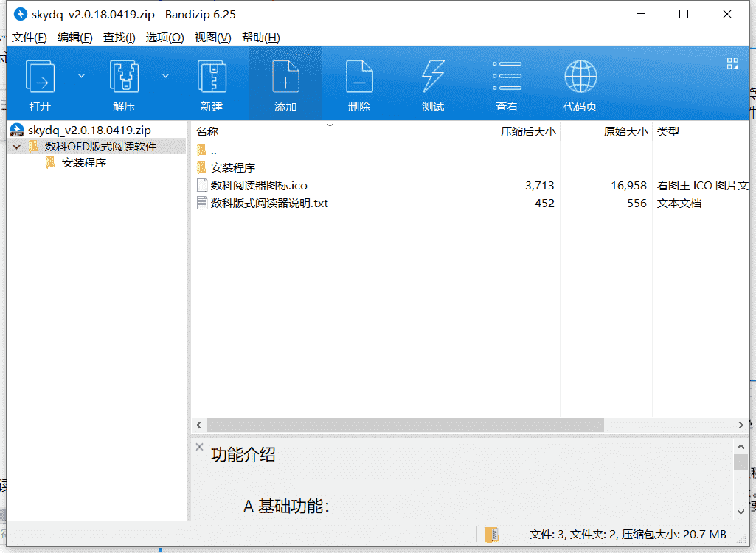Click the horizontal scrollbar right arrow
Image resolution: width=756 pixels, height=553 pixels.
(741, 425)
